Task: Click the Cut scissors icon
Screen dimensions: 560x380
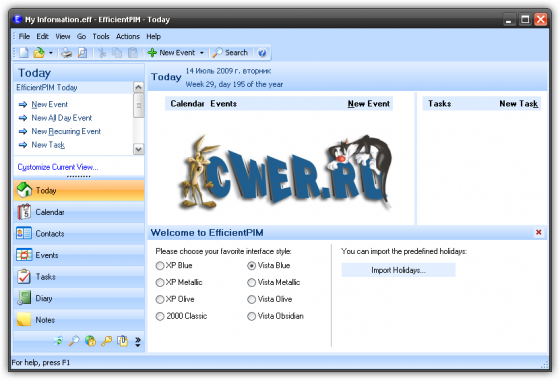Action: tap(102, 53)
